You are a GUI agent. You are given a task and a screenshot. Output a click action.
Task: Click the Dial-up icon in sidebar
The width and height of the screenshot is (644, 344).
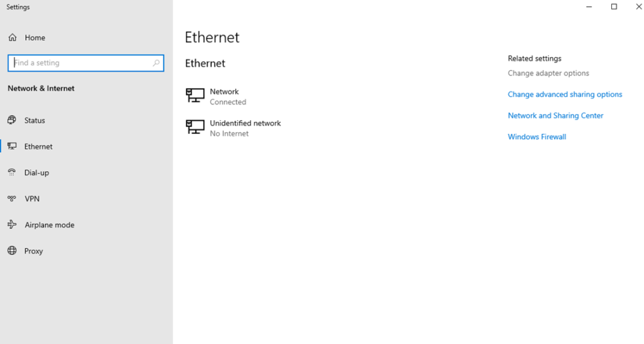[12, 172]
